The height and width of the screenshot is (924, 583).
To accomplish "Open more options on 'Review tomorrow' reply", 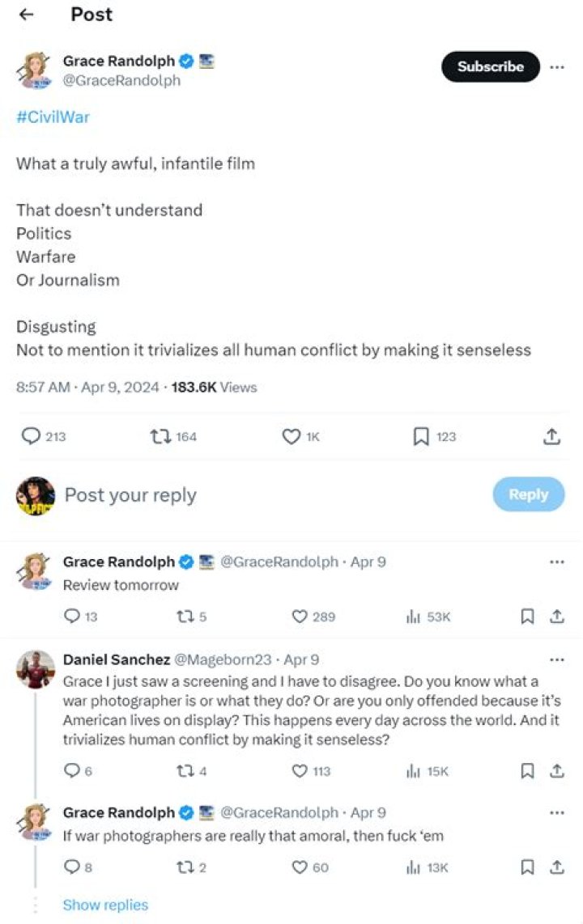I will [x=556, y=562].
